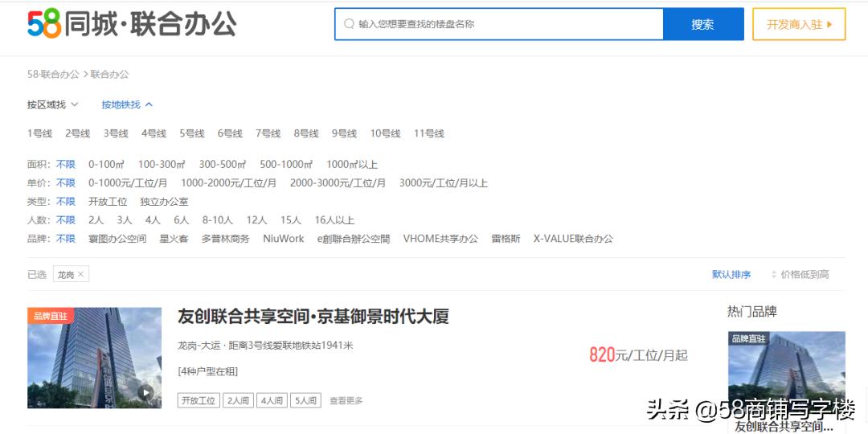Filter brand by e創聯合辦公空間

click(x=354, y=240)
